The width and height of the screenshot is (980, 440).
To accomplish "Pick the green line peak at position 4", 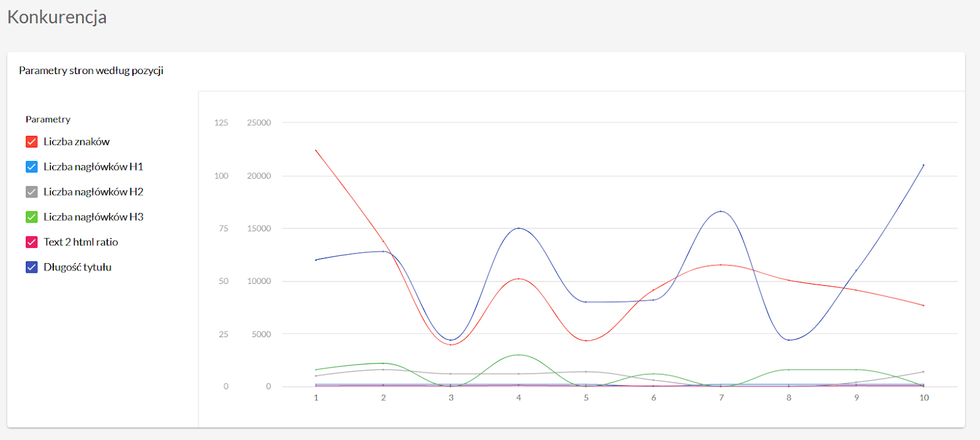I will [x=519, y=355].
